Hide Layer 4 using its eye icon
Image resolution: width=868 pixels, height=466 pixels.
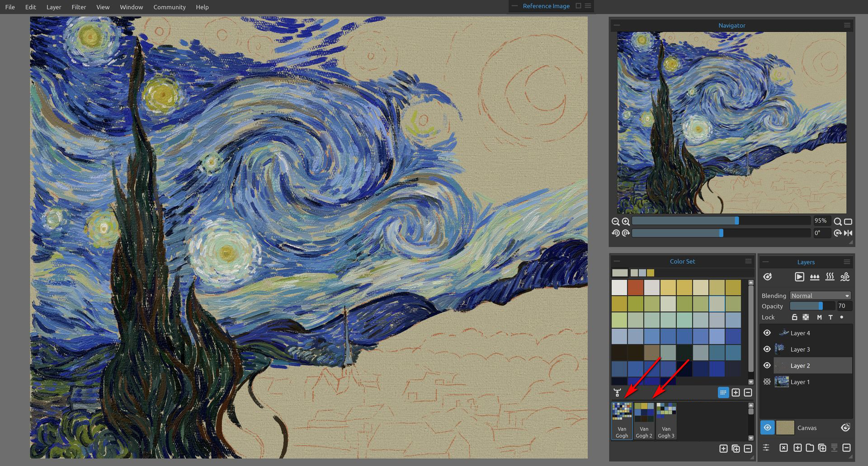767,333
